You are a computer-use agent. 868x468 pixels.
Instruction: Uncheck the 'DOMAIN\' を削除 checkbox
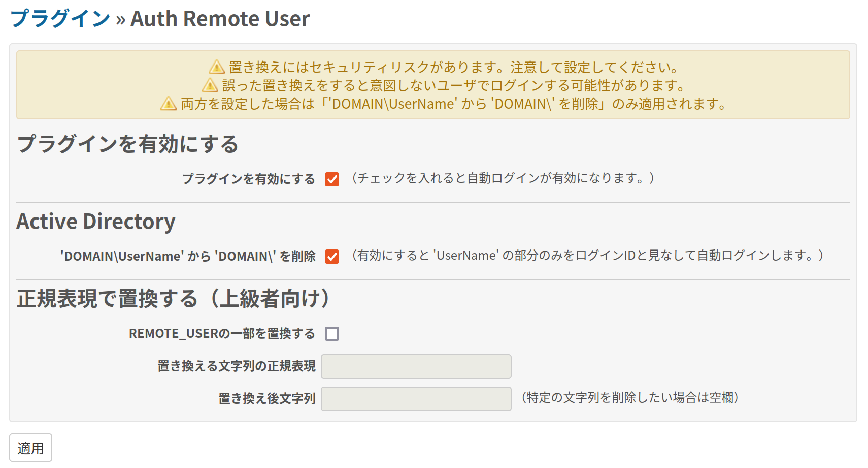[332, 257]
